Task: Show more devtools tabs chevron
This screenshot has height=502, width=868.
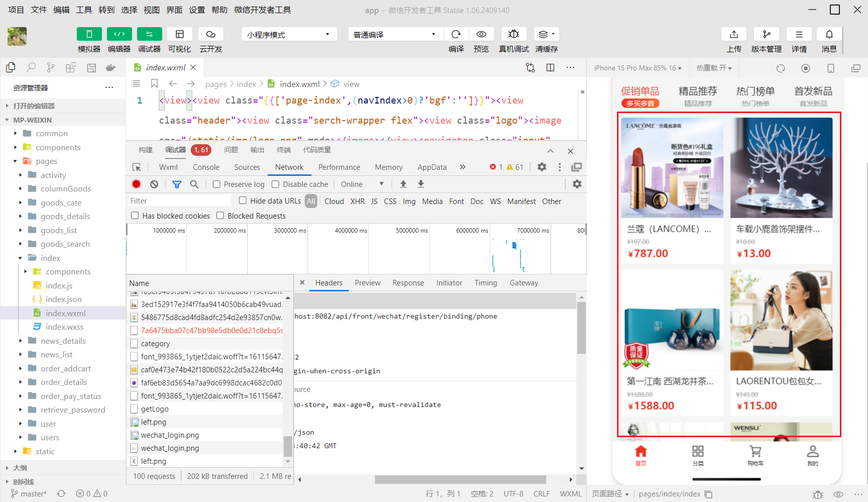Action: click(462, 167)
